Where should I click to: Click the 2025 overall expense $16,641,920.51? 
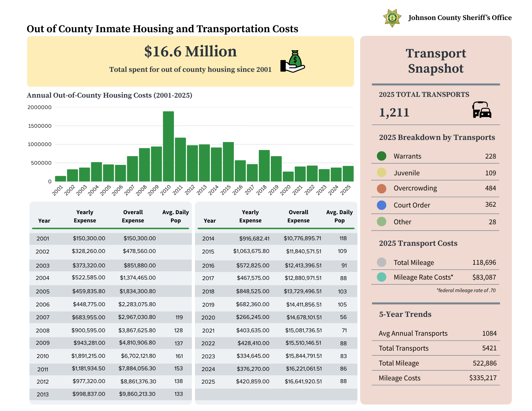[x=303, y=381]
